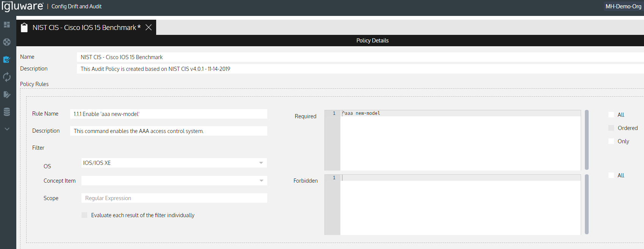
Task: Expand more sidebar items with chevron
Action: pos(7,129)
